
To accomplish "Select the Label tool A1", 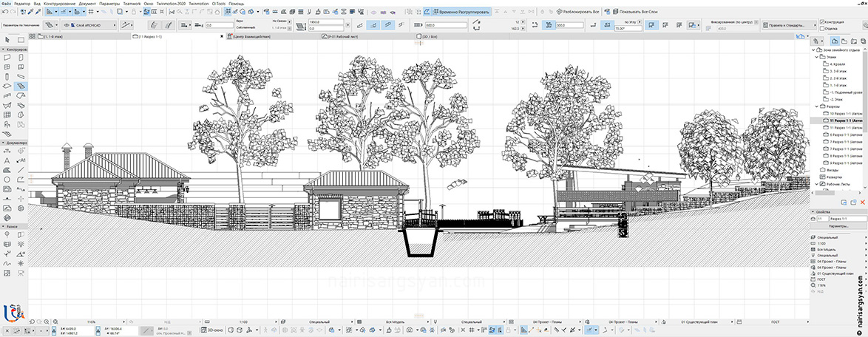I will tap(21, 160).
